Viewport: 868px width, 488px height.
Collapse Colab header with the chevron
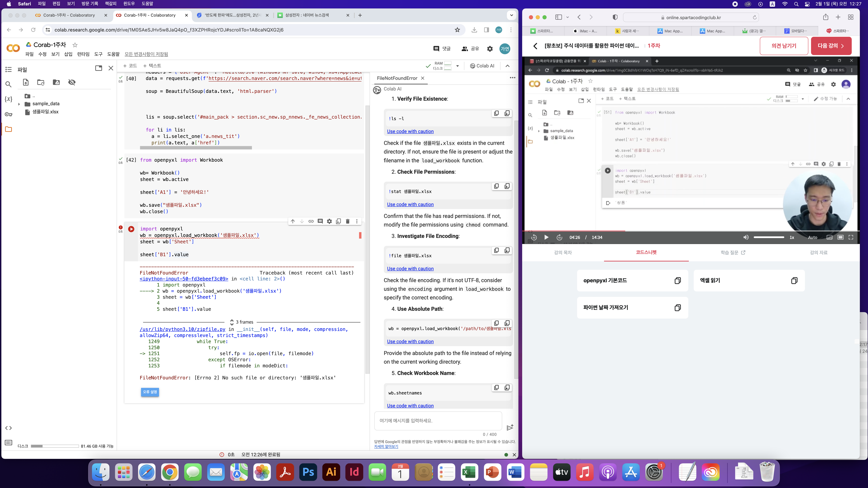pos(507,66)
